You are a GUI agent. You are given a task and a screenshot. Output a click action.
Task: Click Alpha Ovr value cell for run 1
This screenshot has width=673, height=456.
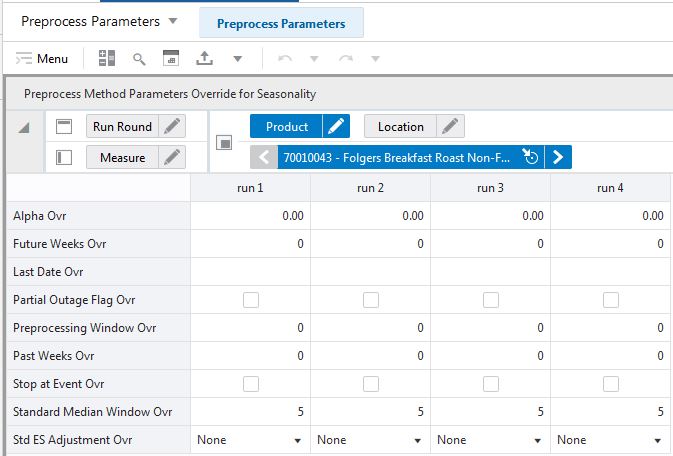(250, 216)
